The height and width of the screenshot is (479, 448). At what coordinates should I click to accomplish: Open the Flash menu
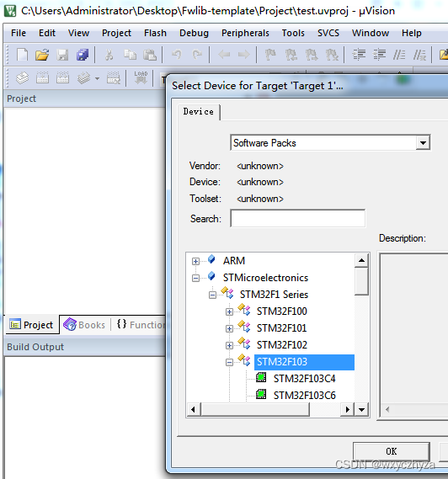click(x=155, y=33)
